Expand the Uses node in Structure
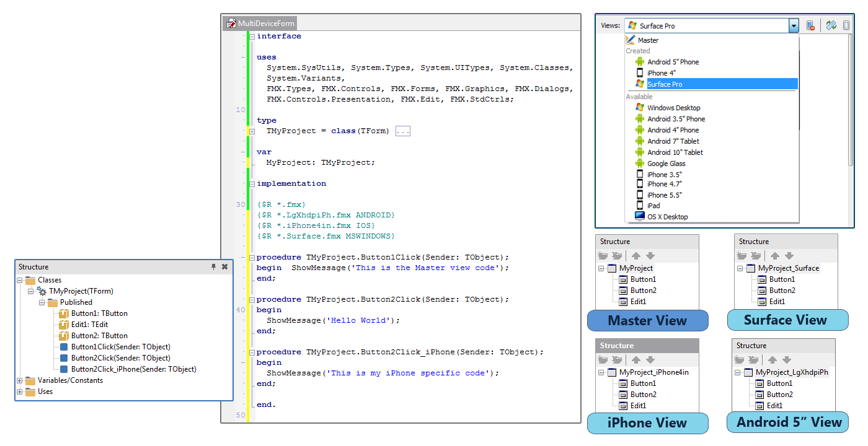Image resolution: width=868 pixels, height=446 pixels. pyautogui.click(x=18, y=391)
